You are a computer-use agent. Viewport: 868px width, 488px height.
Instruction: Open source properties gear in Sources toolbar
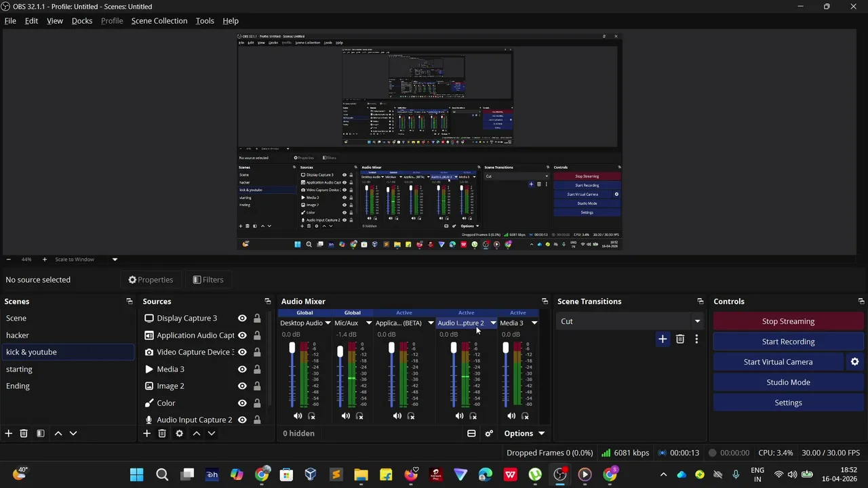click(179, 433)
